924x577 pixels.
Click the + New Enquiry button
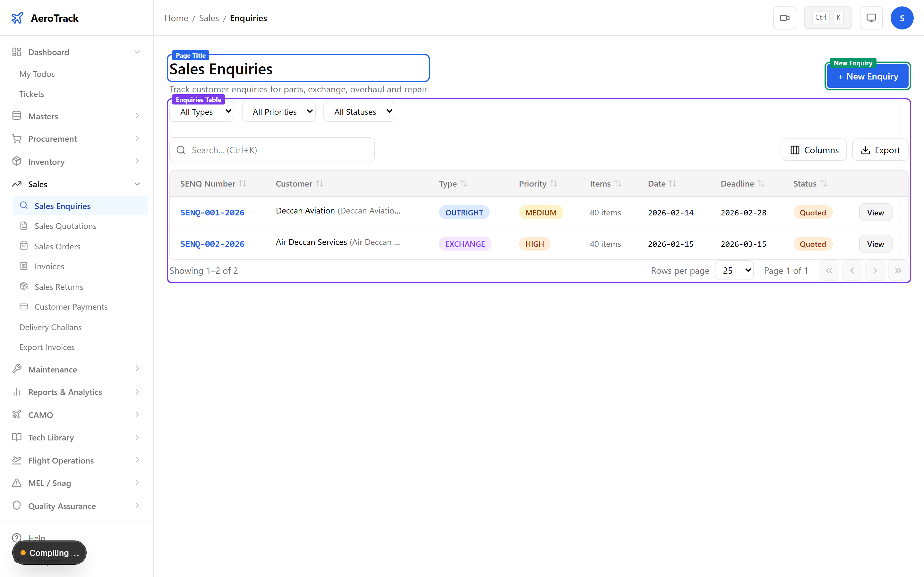(867, 76)
